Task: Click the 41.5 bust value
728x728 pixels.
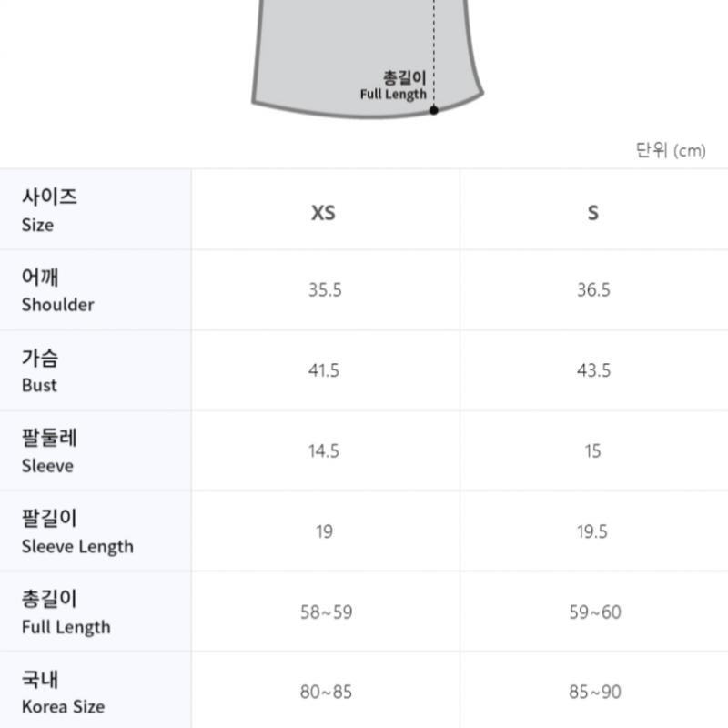Action: point(325,370)
